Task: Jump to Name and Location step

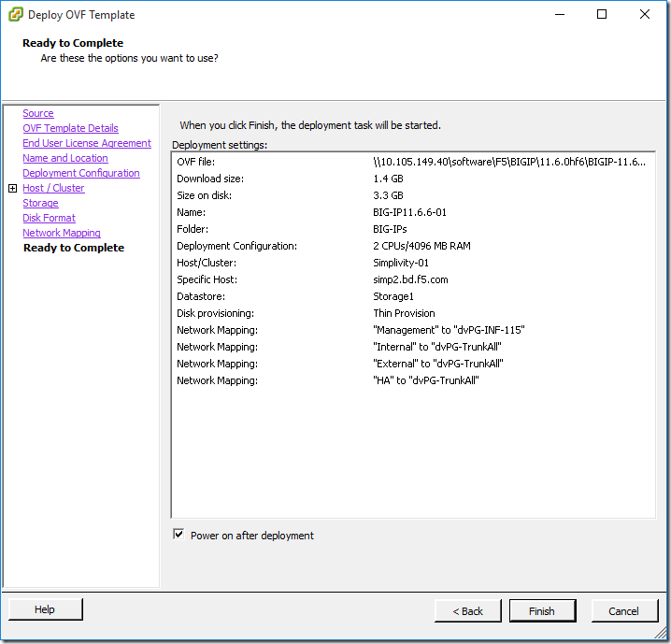Action: click(65, 159)
